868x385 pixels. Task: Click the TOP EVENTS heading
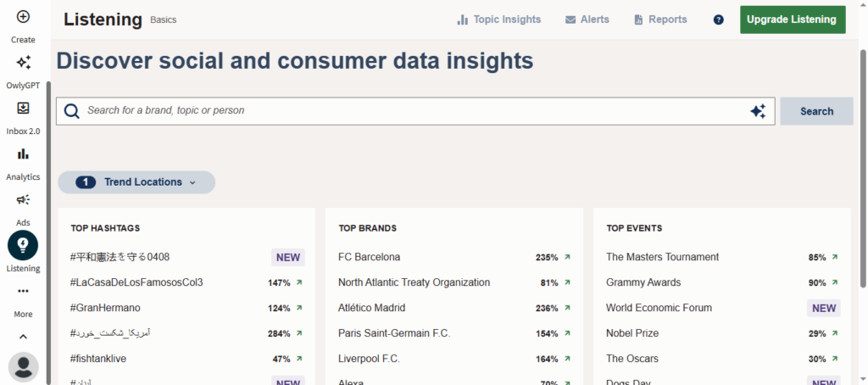pos(634,228)
